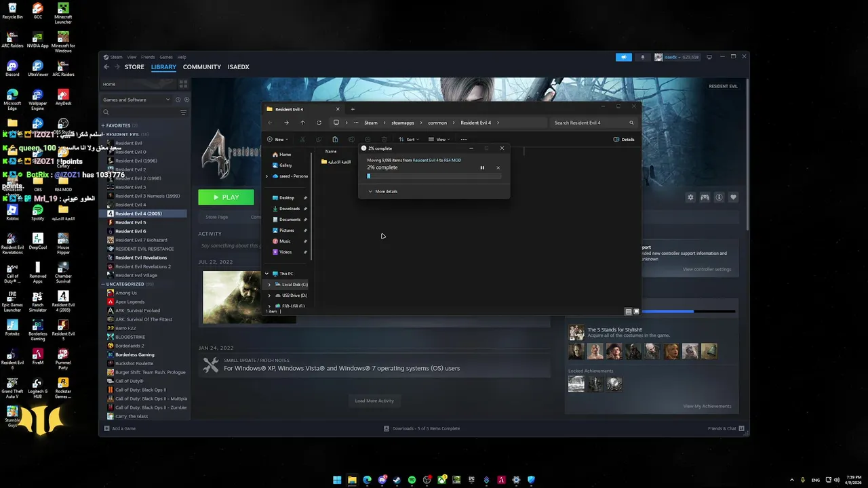Image resolution: width=868 pixels, height=488 pixels.
Task: Click the Paste icon in Explorer toolbar
Action: (x=335, y=140)
